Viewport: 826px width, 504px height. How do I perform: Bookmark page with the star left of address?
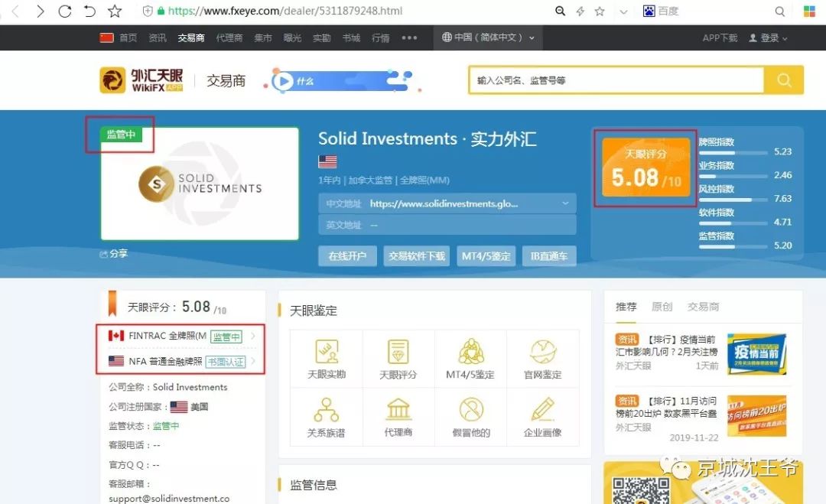(114, 11)
